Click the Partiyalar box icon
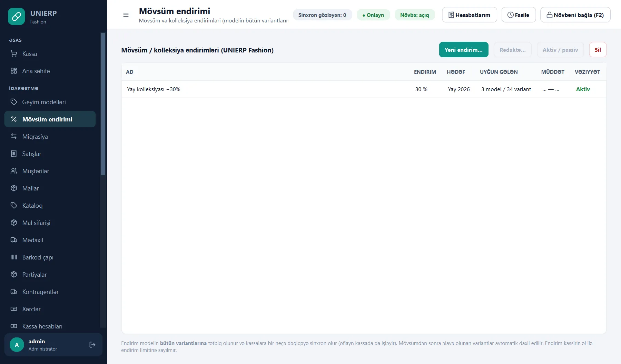Viewport: 621px width, 364px height. (x=14, y=275)
